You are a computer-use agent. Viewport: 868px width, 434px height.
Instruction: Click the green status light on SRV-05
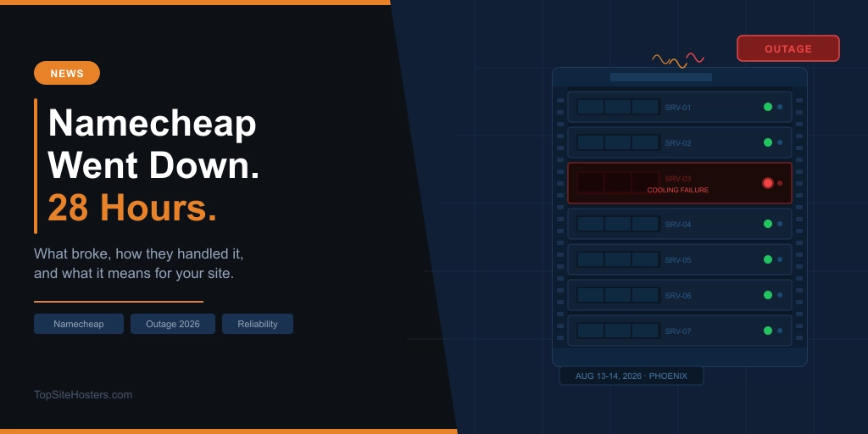pos(768,259)
